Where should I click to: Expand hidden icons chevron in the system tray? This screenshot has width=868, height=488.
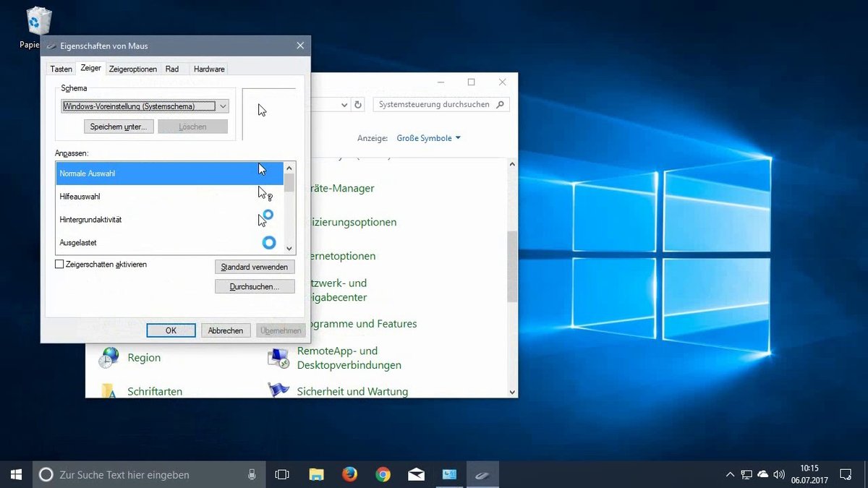pyautogui.click(x=731, y=474)
